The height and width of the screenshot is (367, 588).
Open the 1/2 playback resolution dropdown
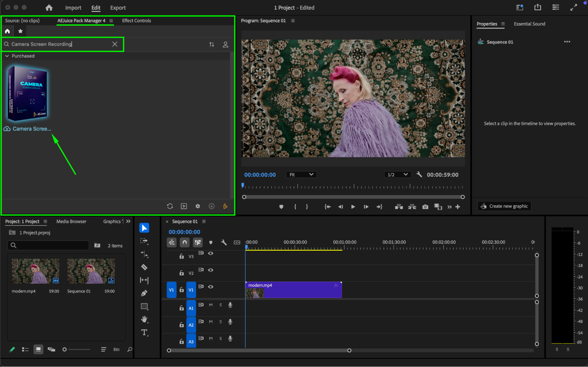pos(397,175)
